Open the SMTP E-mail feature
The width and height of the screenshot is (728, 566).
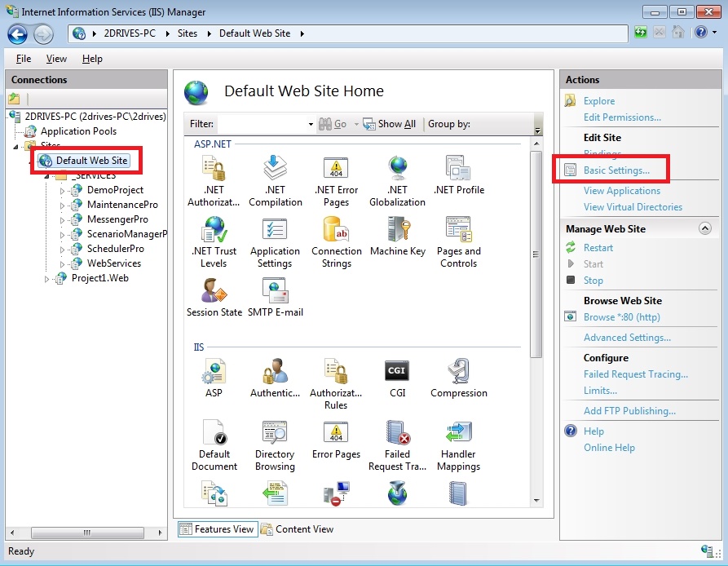tap(275, 292)
